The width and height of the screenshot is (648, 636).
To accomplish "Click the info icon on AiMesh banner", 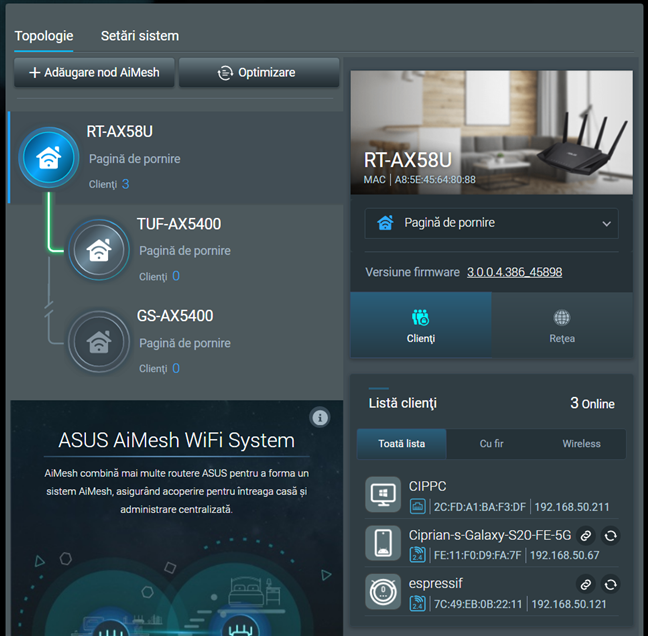I will click(x=320, y=417).
